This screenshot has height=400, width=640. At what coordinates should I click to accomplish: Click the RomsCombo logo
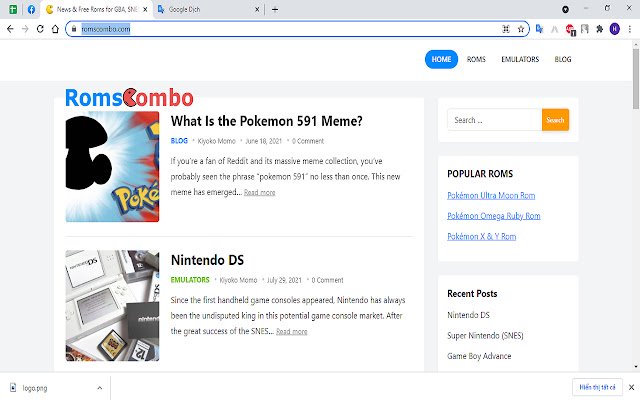(x=129, y=98)
